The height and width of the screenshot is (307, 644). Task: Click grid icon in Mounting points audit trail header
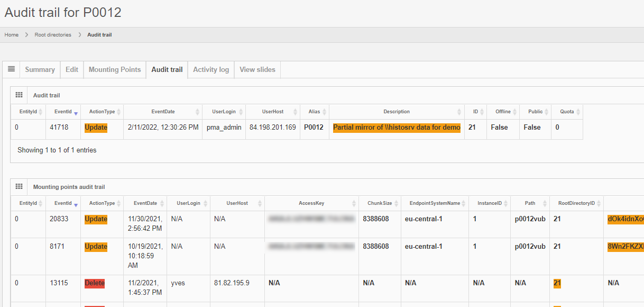pyautogui.click(x=19, y=187)
